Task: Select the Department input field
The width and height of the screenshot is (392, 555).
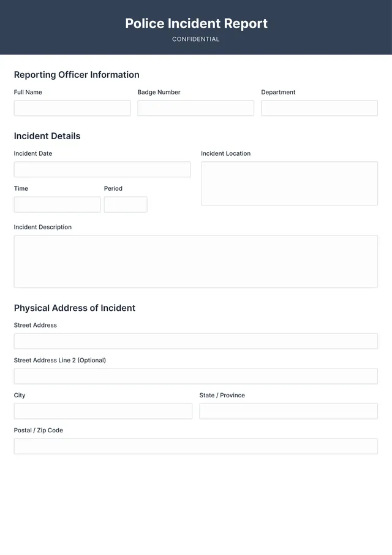Action: [x=319, y=108]
